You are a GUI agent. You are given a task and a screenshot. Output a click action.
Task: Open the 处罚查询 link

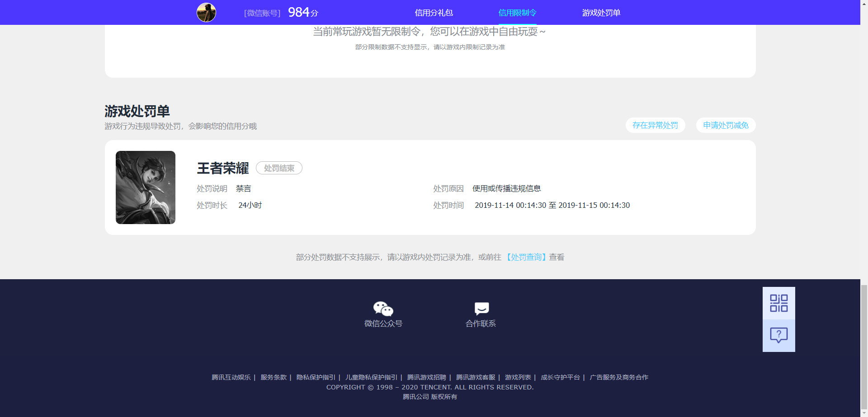[x=526, y=257]
